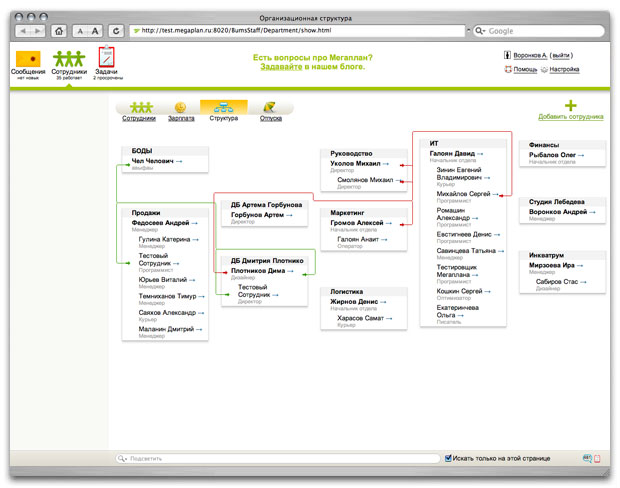
Task: Open the chat icon in bottom bar
Action: tap(587, 458)
